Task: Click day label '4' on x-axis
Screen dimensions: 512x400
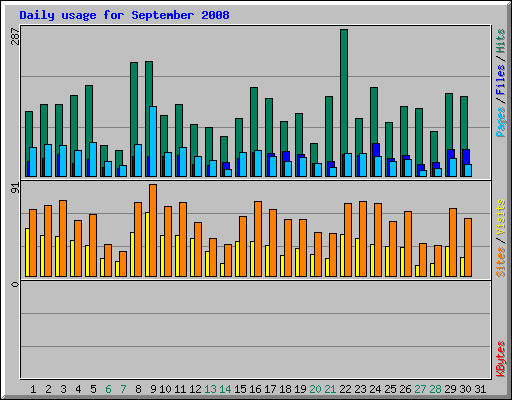Action: click(78, 389)
